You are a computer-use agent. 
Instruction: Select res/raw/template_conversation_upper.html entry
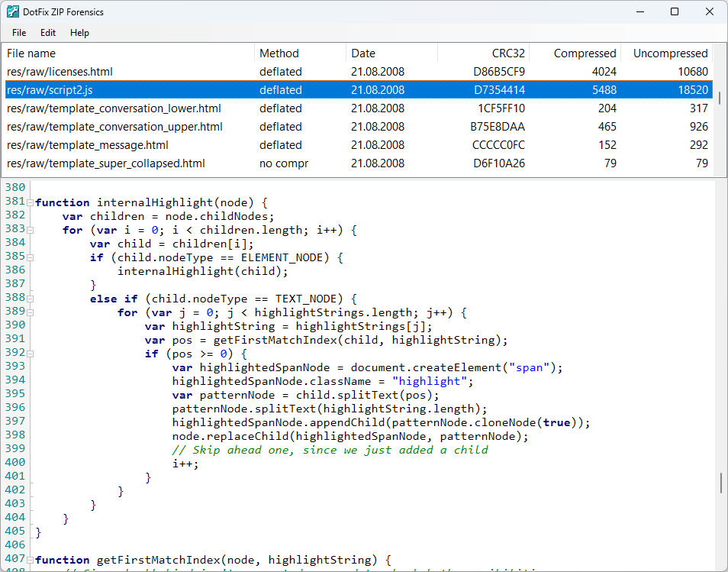(359, 126)
